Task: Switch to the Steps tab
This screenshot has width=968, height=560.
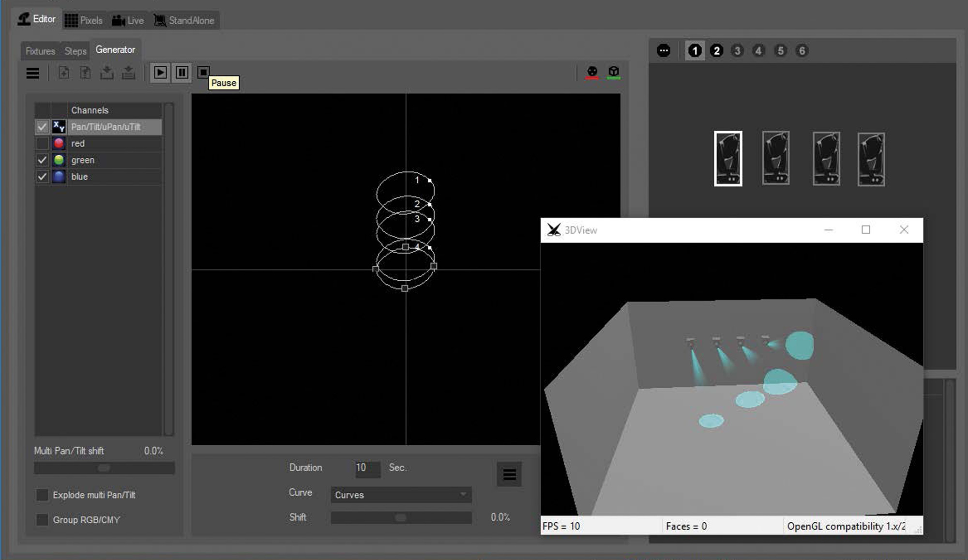Action: click(76, 51)
